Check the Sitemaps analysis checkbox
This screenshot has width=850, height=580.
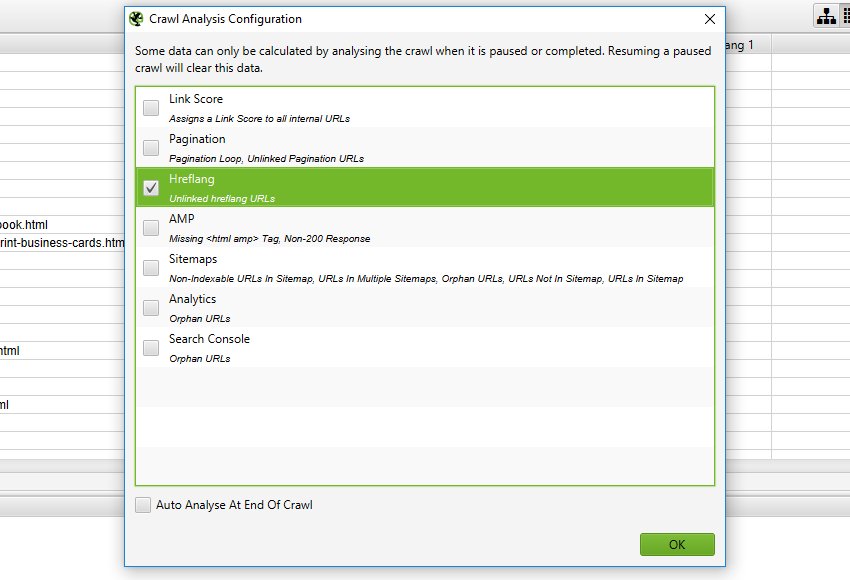tap(151, 268)
